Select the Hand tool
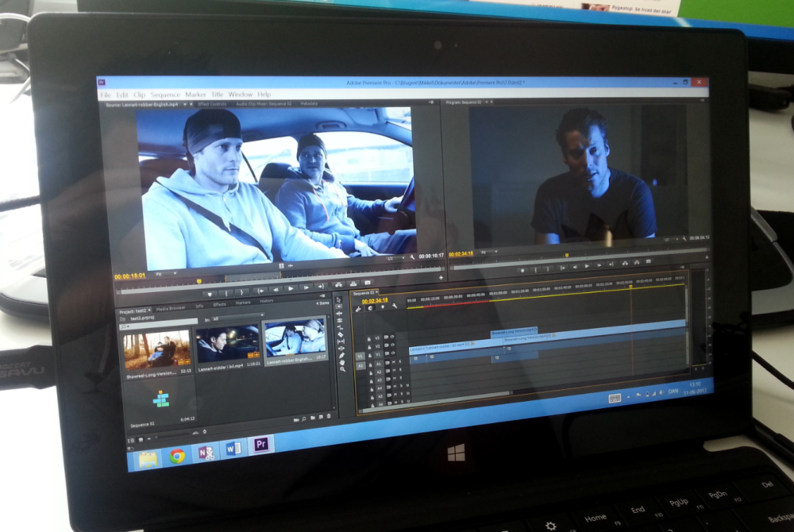 [342, 362]
